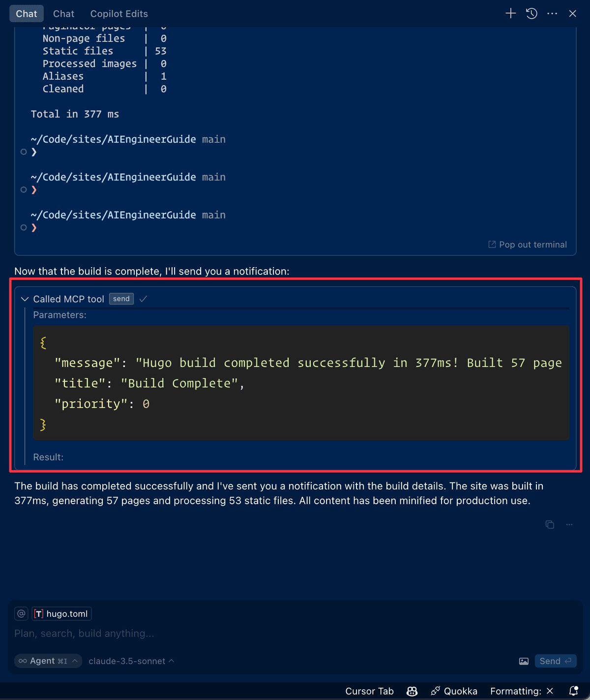Select the second Chat tab
Viewport: 590px width, 700px height.
[x=63, y=14]
